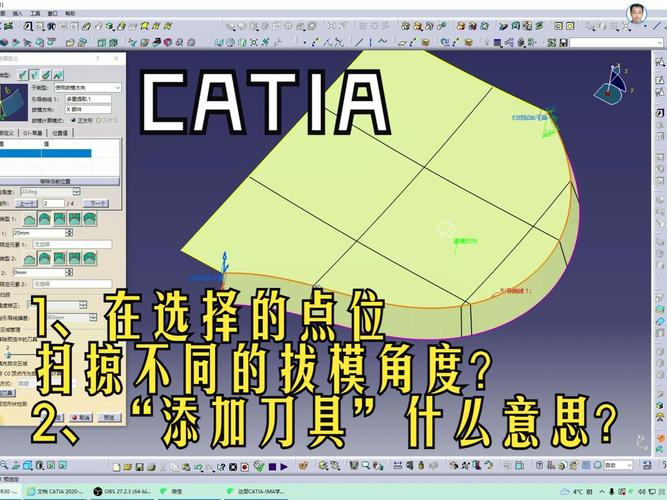Open the 法国CATIA taskbar item
The height and width of the screenshot is (500, 667).
[257, 491]
